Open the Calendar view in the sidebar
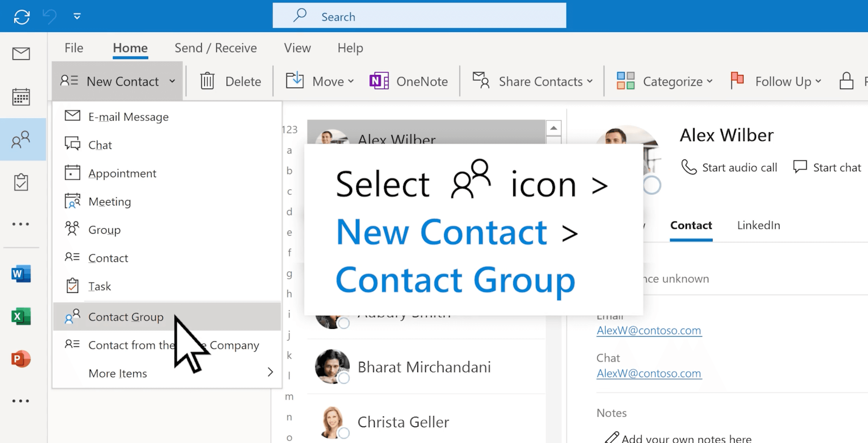The image size is (868, 443). 21,97
